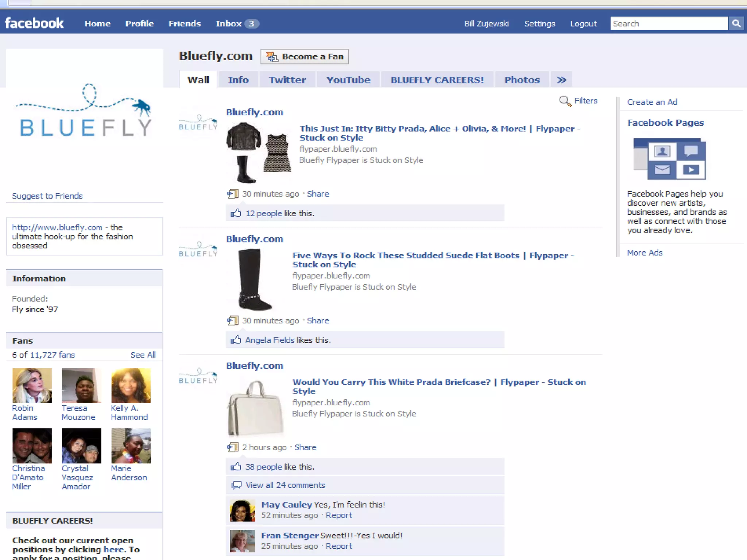Open Robin Adams fan photo
The width and height of the screenshot is (747, 560).
pyautogui.click(x=32, y=385)
